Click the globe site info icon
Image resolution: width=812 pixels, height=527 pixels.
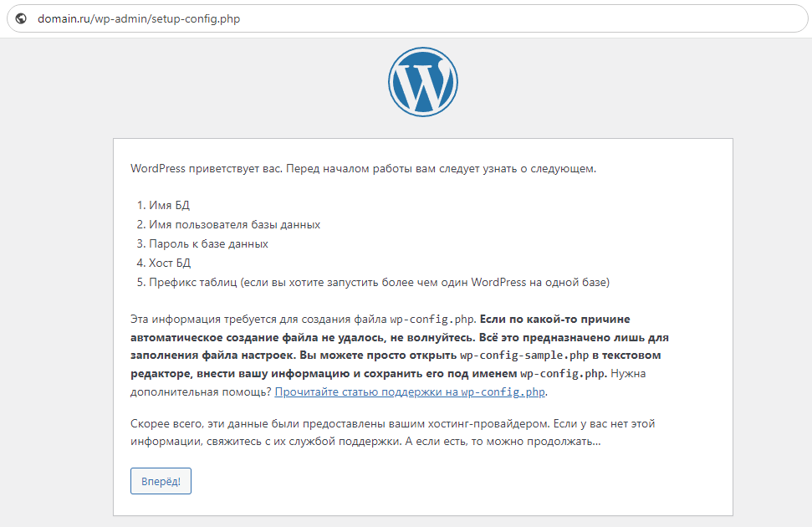[x=22, y=18]
